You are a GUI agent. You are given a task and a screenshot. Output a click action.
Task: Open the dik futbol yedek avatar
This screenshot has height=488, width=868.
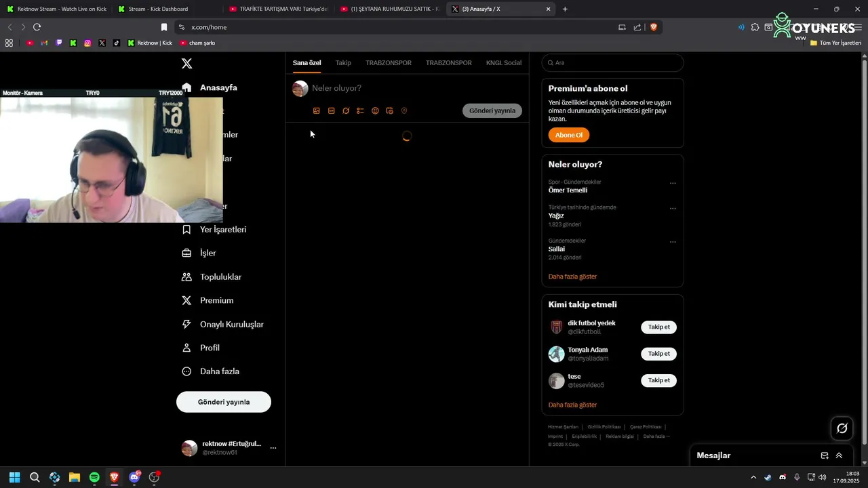(557, 327)
